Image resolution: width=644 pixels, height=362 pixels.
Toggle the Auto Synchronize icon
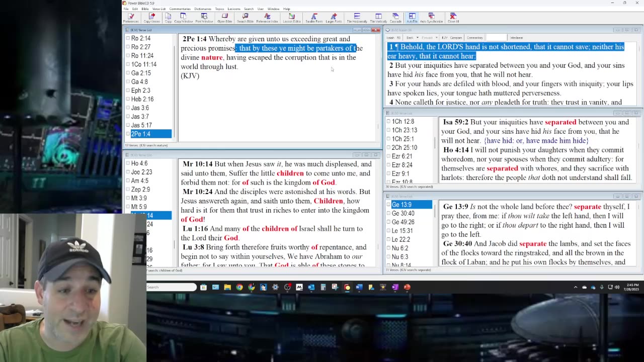pos(431,18)
